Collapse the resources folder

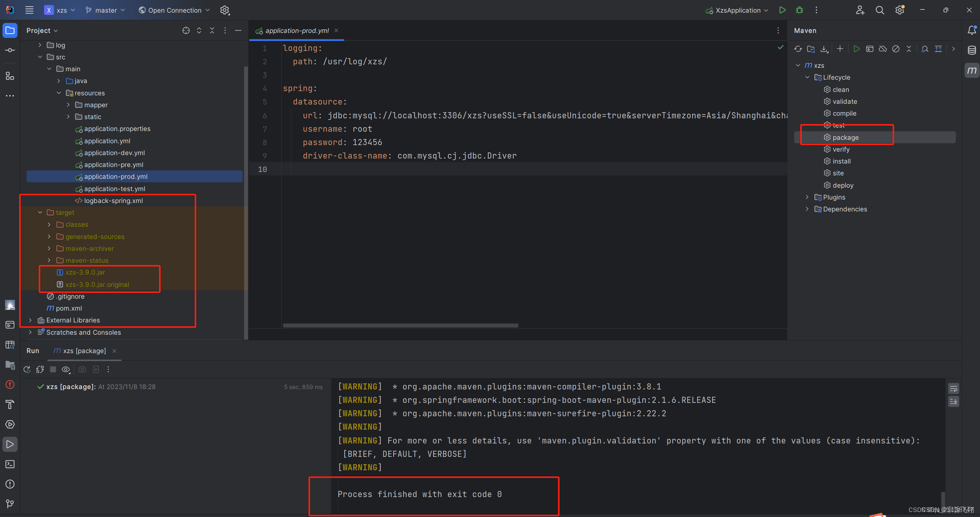(59, 93)
